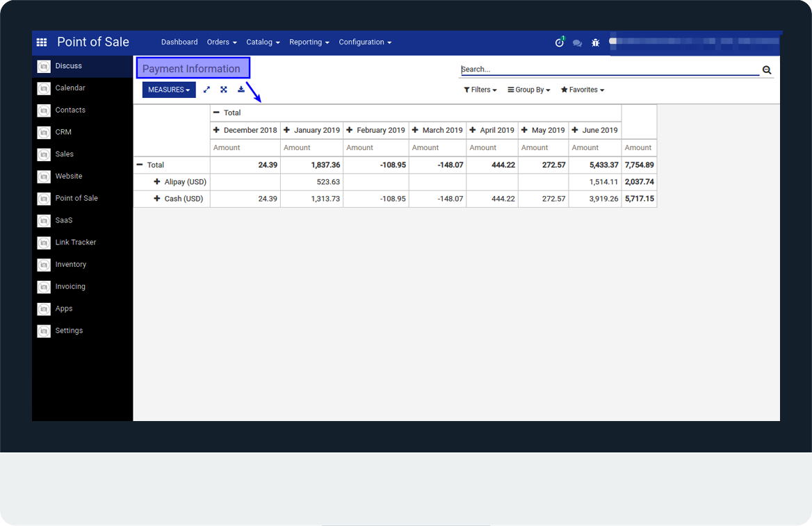This screenshot has height=526, width=812.
Task: Open the Catalog menu
Action: pos(263,42)
